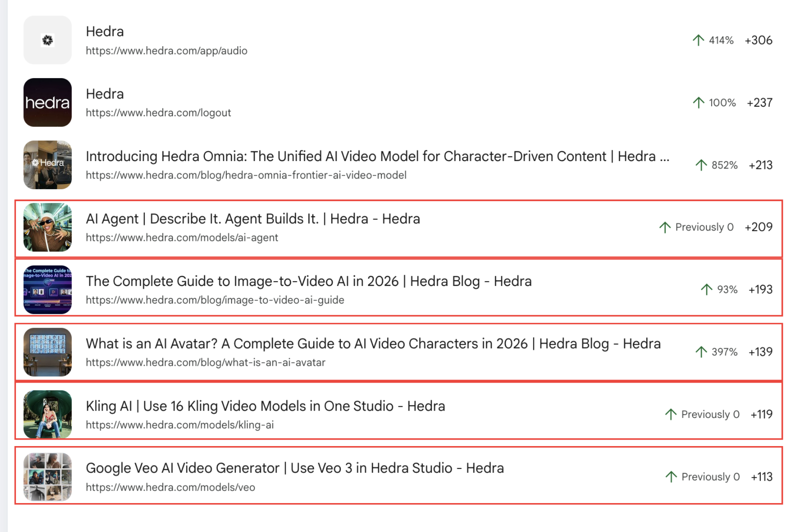Click the up arrow in Google Veo row
This screenshot has height=532, width=788.
click(671, 477)
